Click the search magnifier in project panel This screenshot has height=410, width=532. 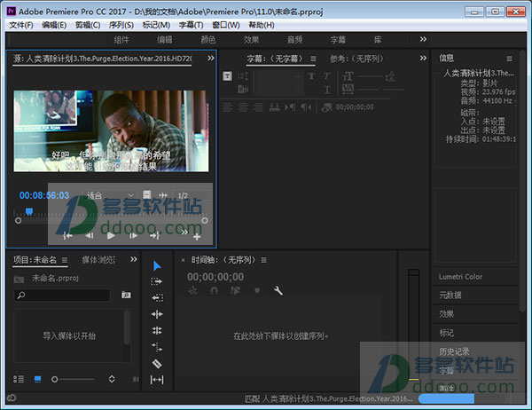click(x=21, y=296)
